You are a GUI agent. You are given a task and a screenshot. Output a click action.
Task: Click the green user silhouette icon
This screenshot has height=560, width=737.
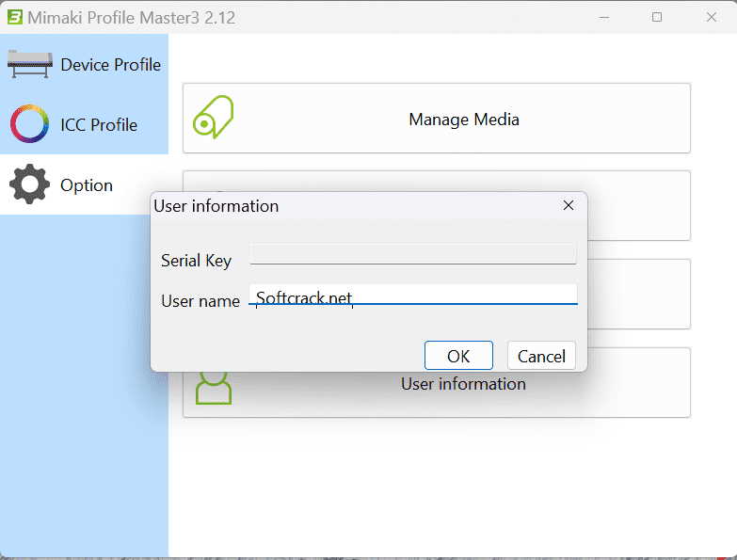click(214, 386)
